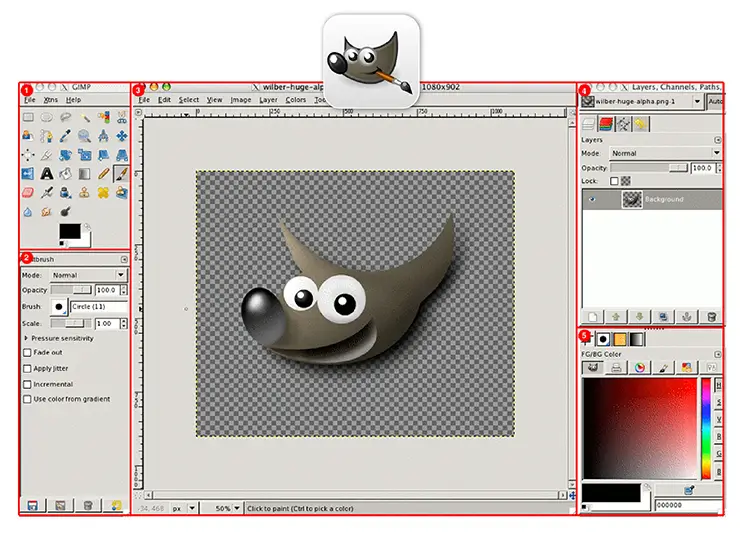Create a new layer in Layers panel
744x535 pixels.
pyautogui.click(x=591, y=316)
